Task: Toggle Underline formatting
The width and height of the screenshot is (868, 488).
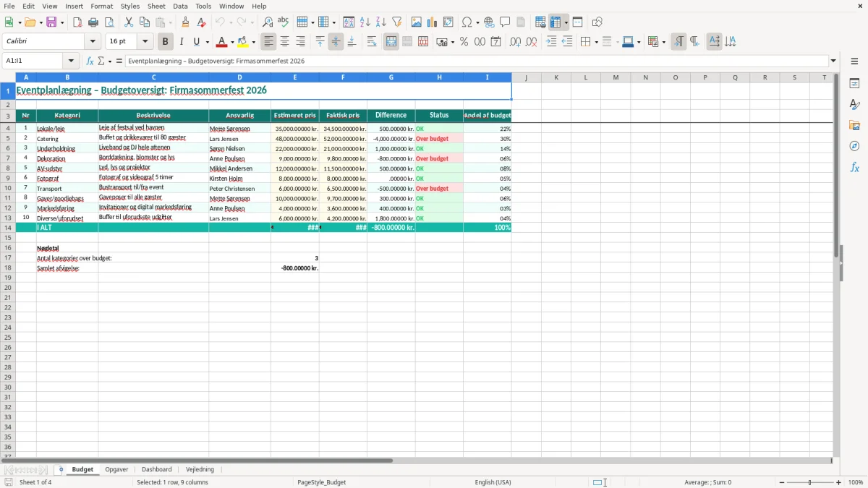Action: [x=196, y=42]
